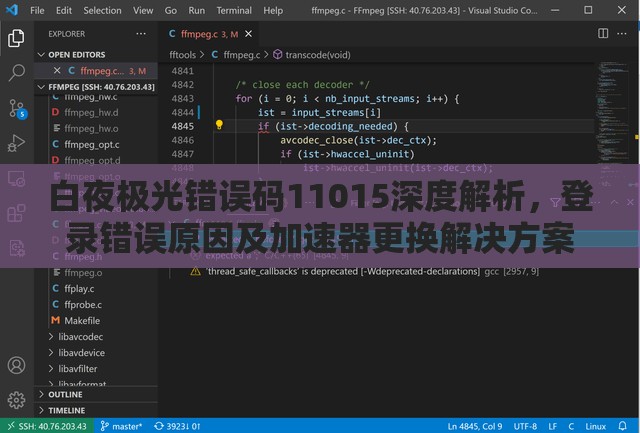The width and height of the screenshot is (640, 433).
Task: Click the Visual Studio Code logo icon
Action: coord(12,10)
